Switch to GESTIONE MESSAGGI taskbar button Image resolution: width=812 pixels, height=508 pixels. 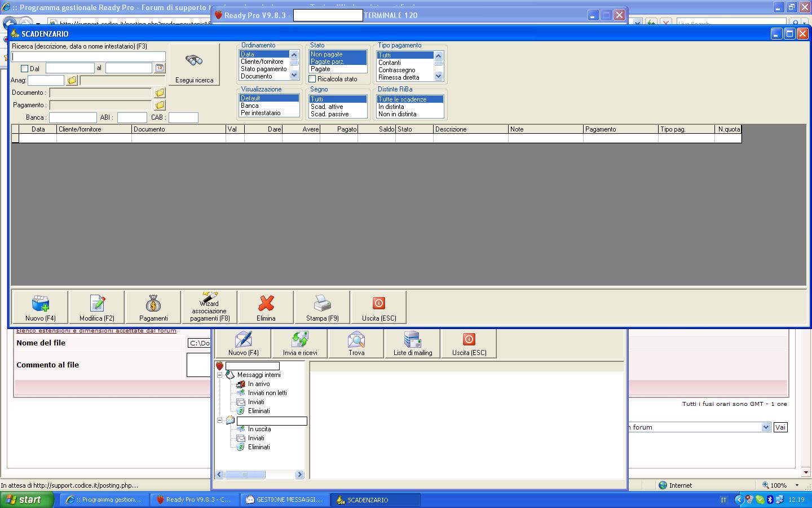(285, 500)
